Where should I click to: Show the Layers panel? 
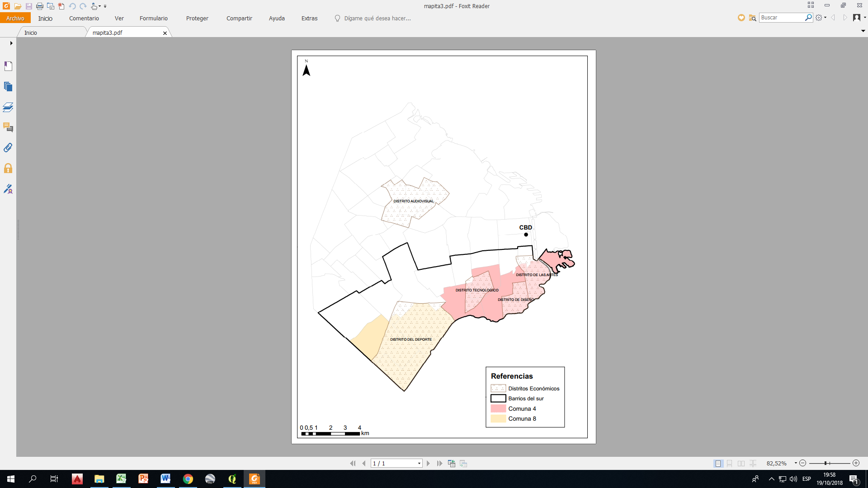(8, 107)
